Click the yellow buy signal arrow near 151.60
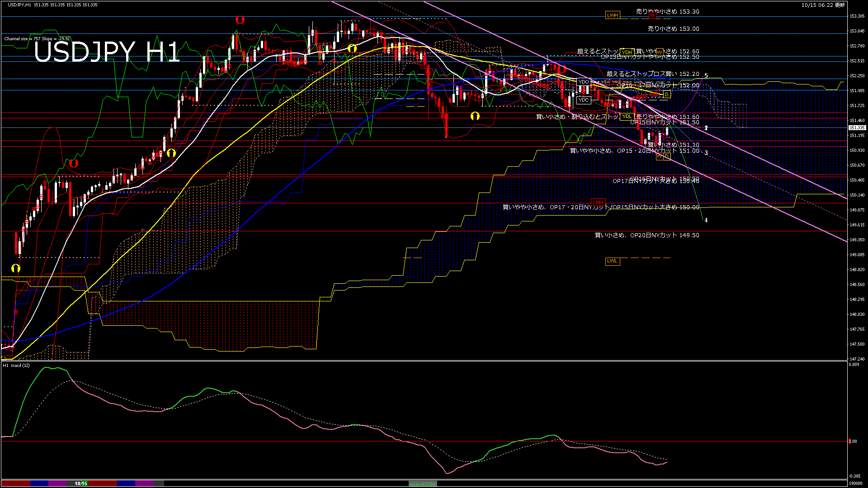Viewport: 868px width, 488px height. pos(475,116)
